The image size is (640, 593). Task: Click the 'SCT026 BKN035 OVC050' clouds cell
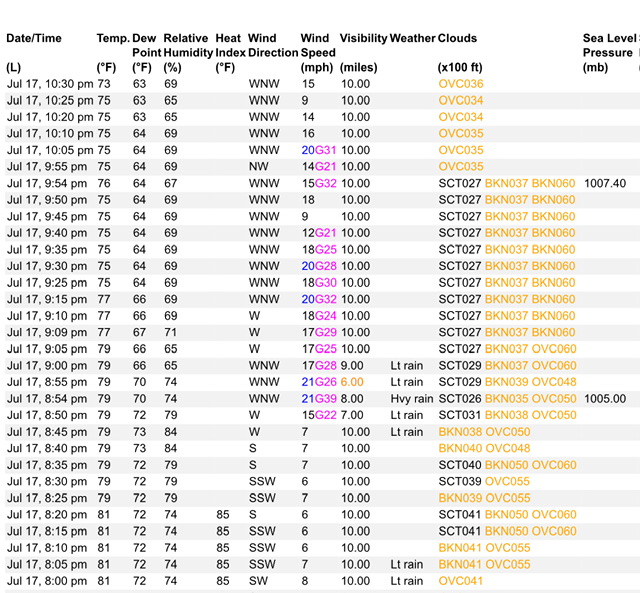tap(507, 399)
